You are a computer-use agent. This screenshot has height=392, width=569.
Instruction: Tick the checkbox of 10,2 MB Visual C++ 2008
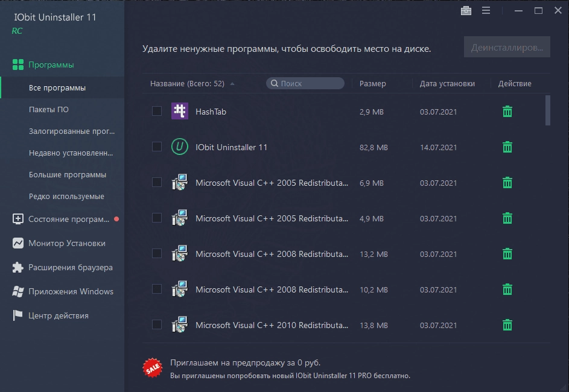pos(157,289)
